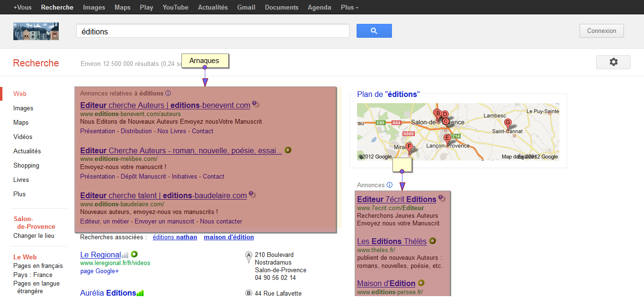Open Gmail from the top bar
The height and width of the screenshot is (298, 644).
coord(246,7)
